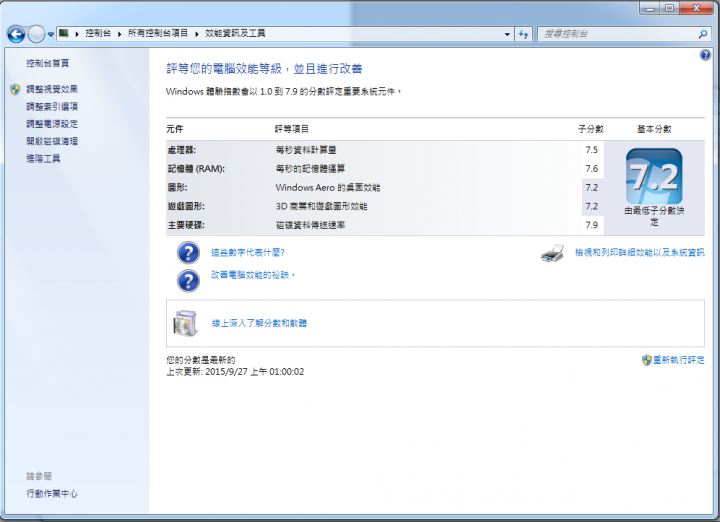This screenshot has height=522, width=720.
Task: Click the 7.6 memory subscore
Action: (x=591, y=169)
